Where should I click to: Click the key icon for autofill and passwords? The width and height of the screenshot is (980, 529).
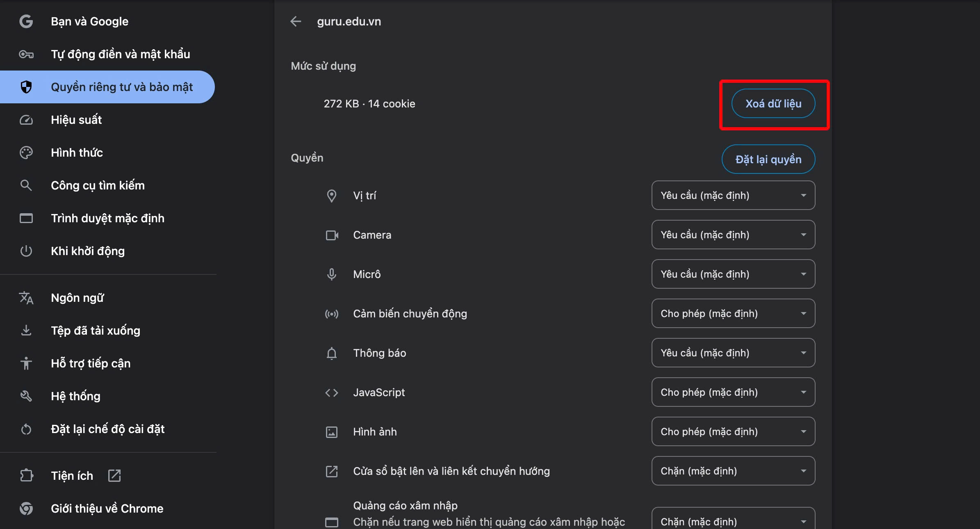[26, 54]
